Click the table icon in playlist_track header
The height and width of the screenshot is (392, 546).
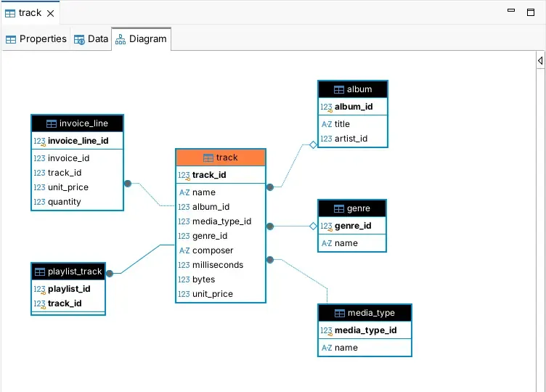pyautogui.click(x=40, y=272)
